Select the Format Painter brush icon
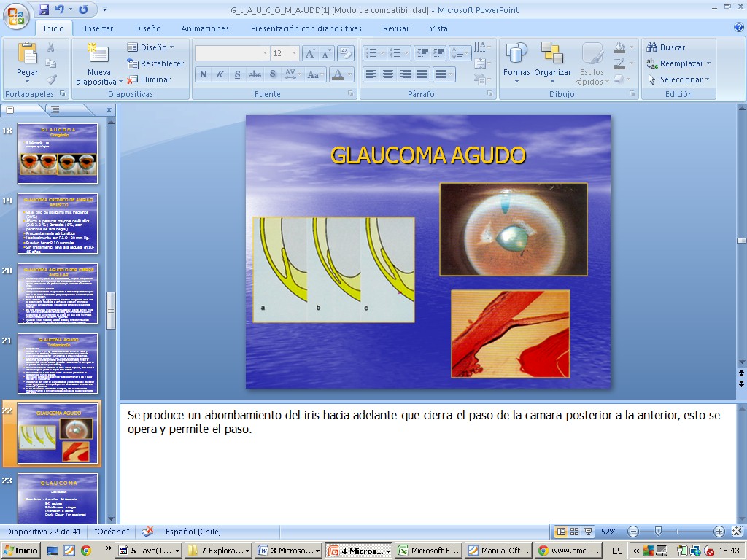Image resolution: width=747 pixels, height=560 pixels. 51,79
